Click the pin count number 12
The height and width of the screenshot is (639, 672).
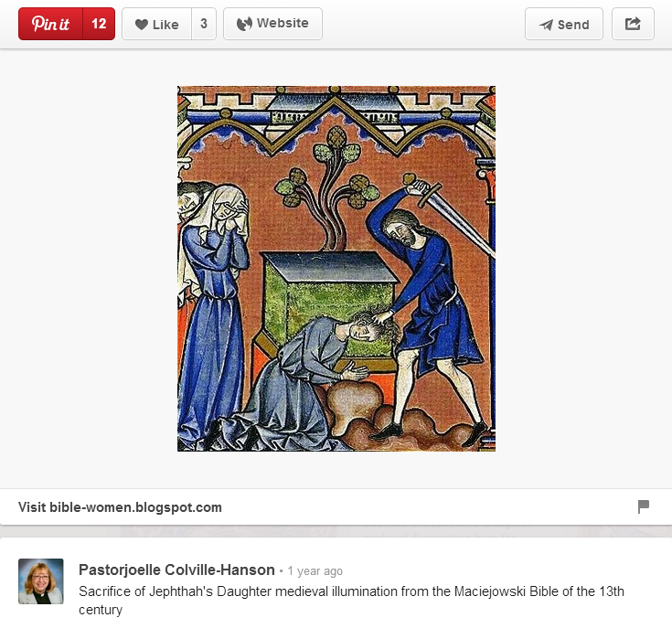[x=99, y=24]
